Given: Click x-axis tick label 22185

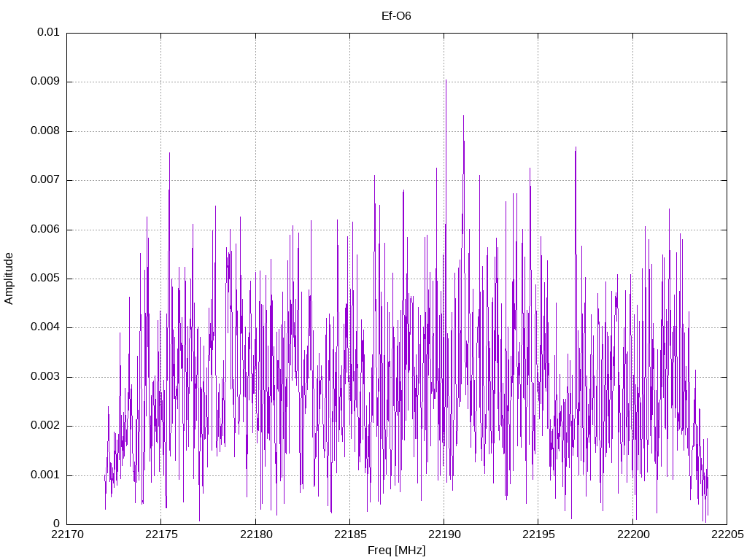Looking at the screenshot, I should (350, 534).
